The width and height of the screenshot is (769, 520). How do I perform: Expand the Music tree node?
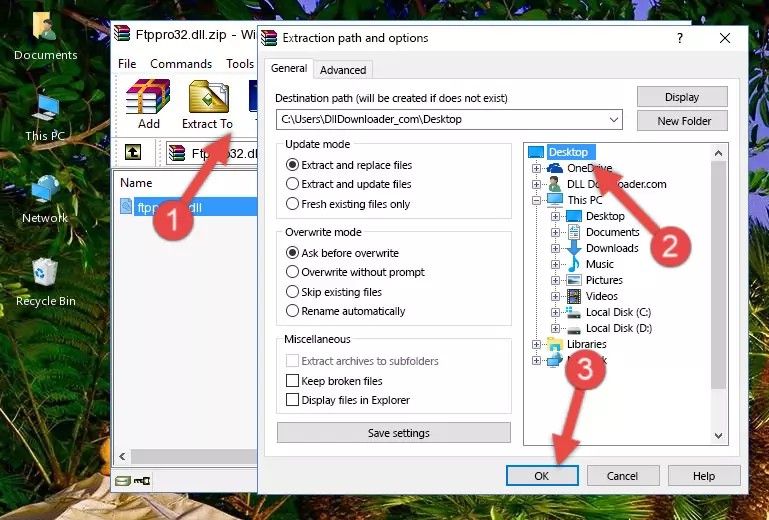pyautogui.click(x=555, y=264)
